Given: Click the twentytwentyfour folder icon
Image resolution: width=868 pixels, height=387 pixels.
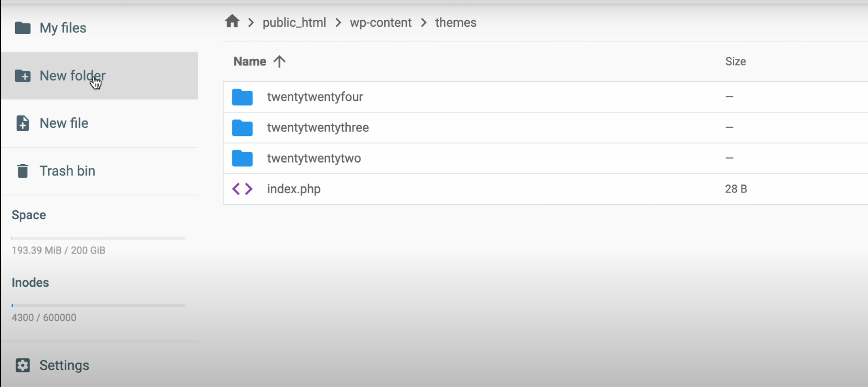Looking at the screenshot, I should click(x=242, y=97).
